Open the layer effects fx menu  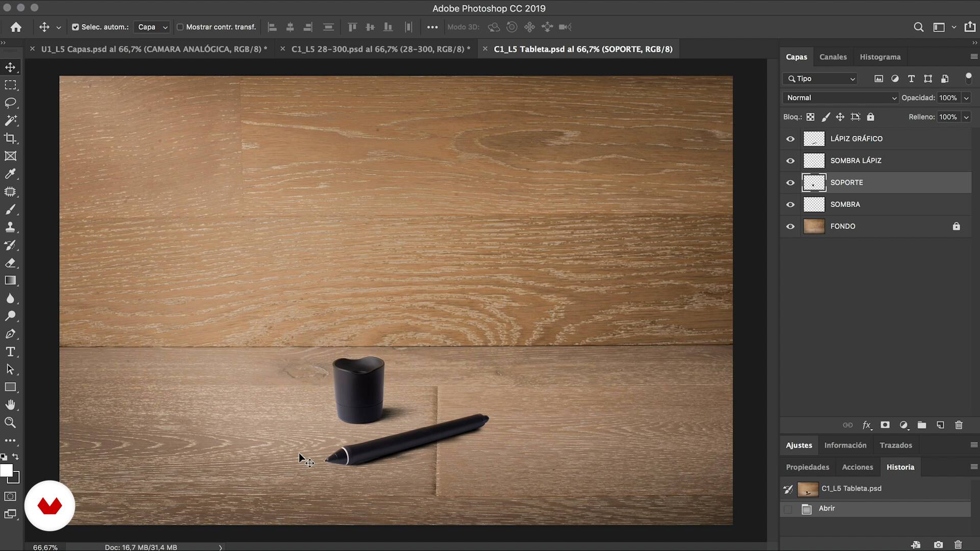[867, 425]
